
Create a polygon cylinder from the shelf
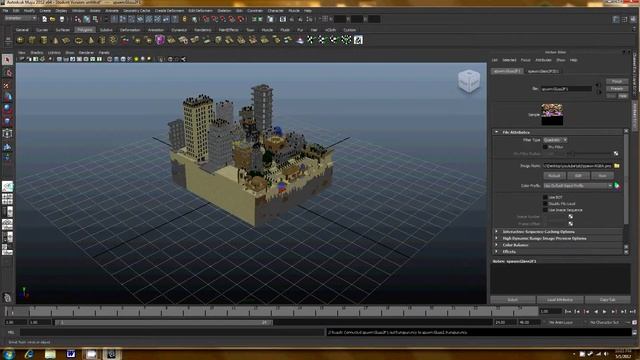click(44, 40)
